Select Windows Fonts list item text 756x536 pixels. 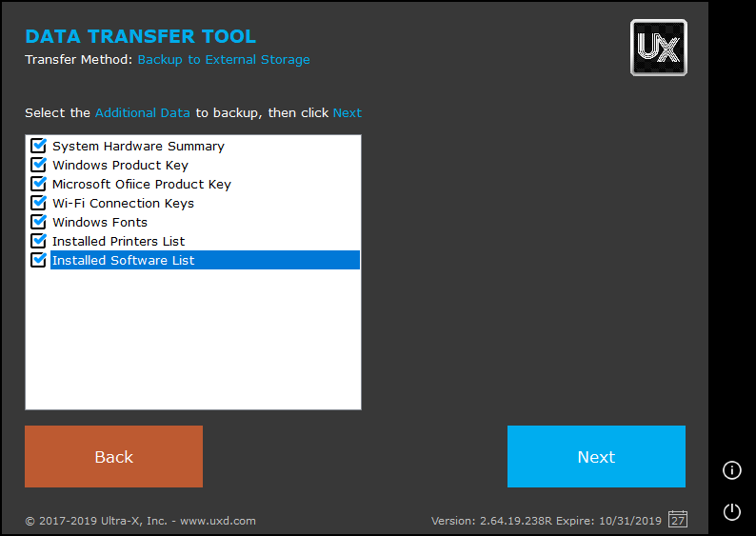pyautogui.click(x=100, y=222)
